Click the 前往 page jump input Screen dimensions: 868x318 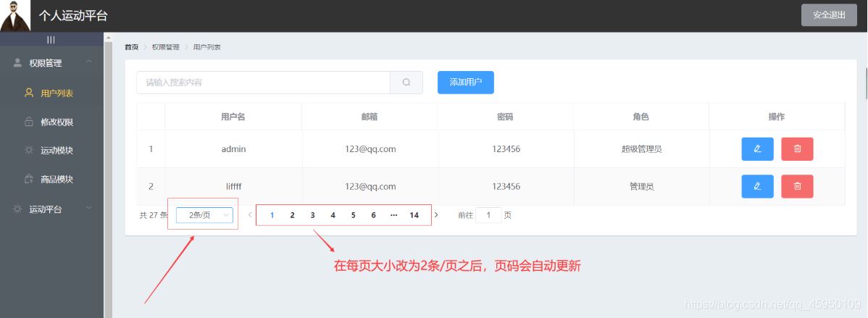pyautogui.click(x=489, y=215)
